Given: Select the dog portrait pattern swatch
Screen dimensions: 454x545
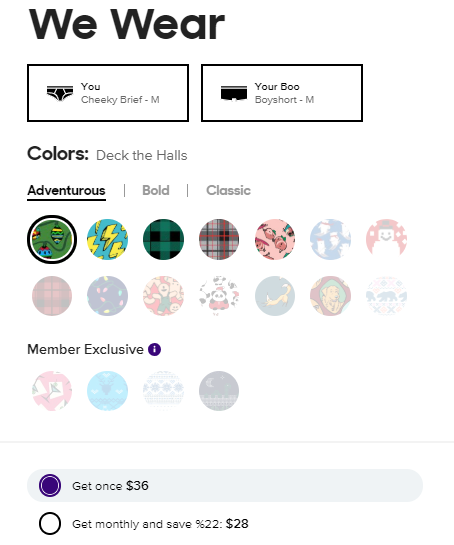Looking at the screenshot, I should point(331,296).
